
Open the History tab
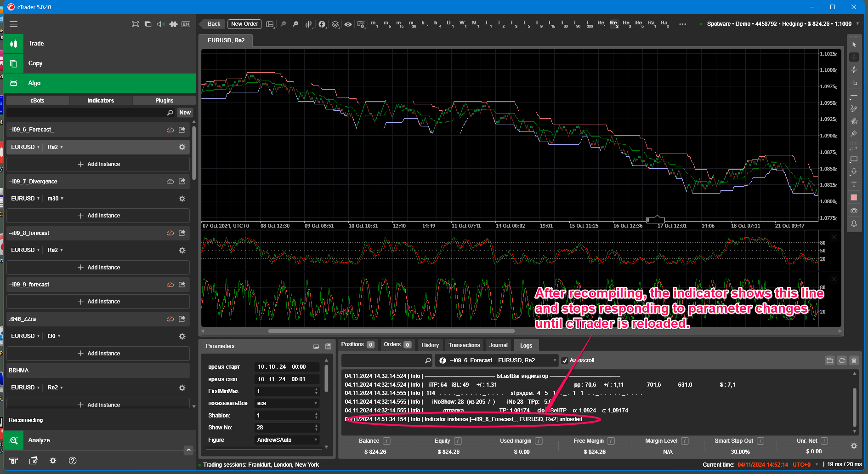(430, 345)
